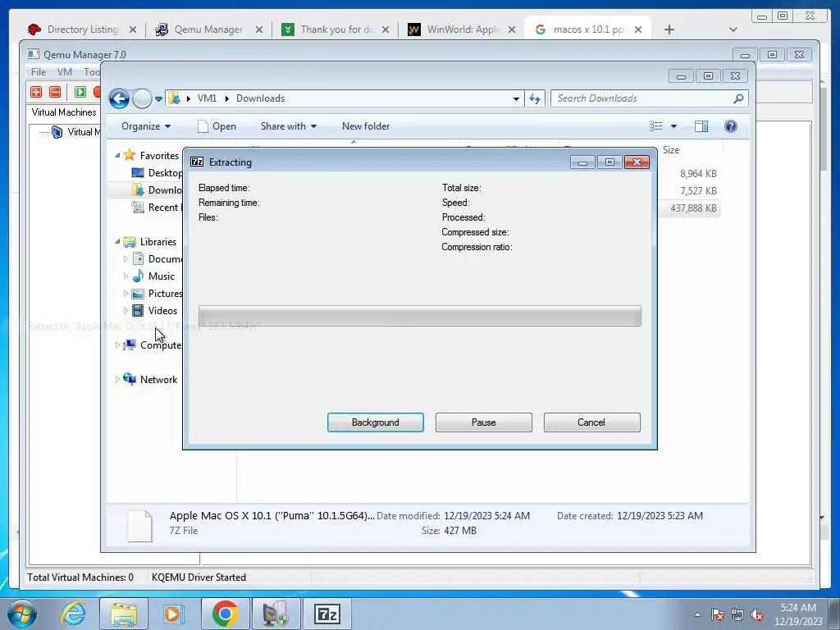Click Downloads in the address path

tap(260, 98)
